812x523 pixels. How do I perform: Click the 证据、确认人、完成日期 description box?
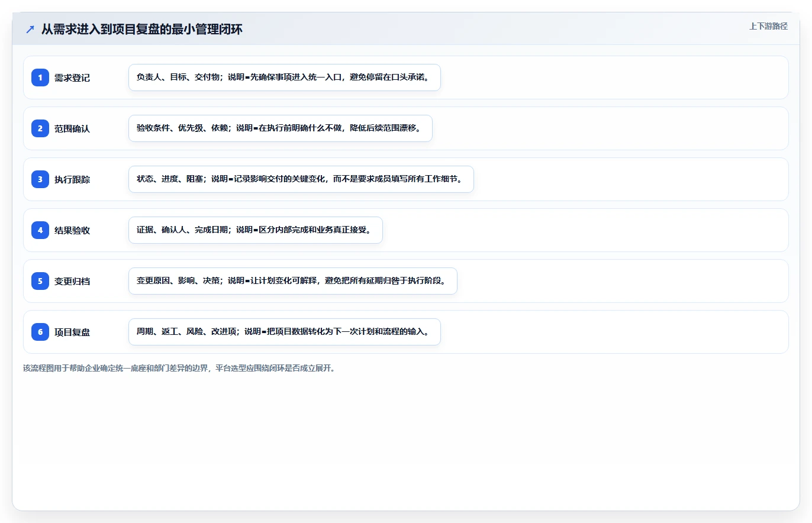click(256, 230)
